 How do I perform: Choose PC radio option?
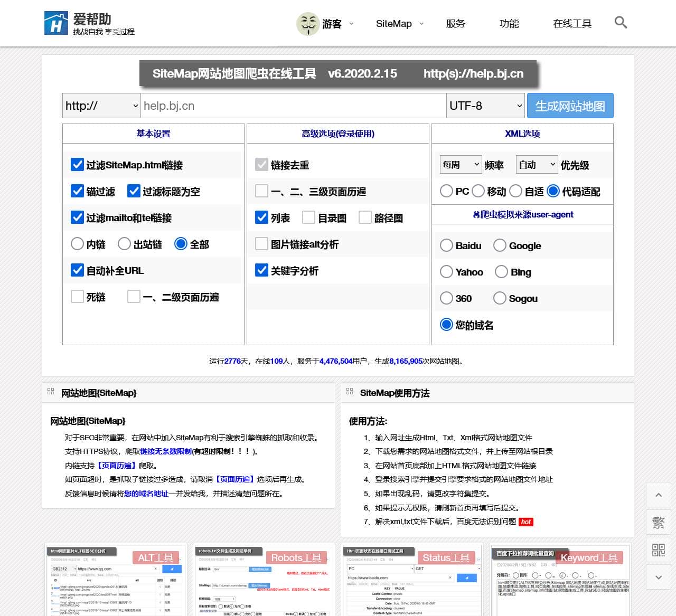[446, 191]
